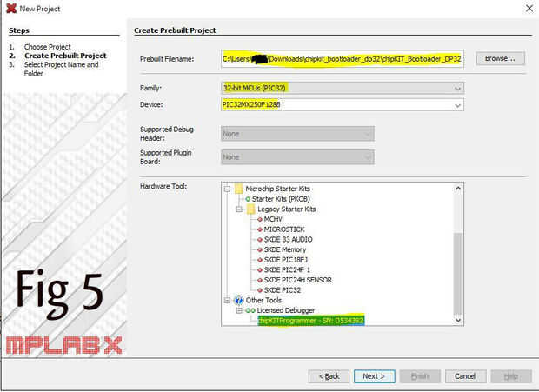This screenshot has width=539, height=392.
Task: Proceed with the Next > button
Action: 375,376
